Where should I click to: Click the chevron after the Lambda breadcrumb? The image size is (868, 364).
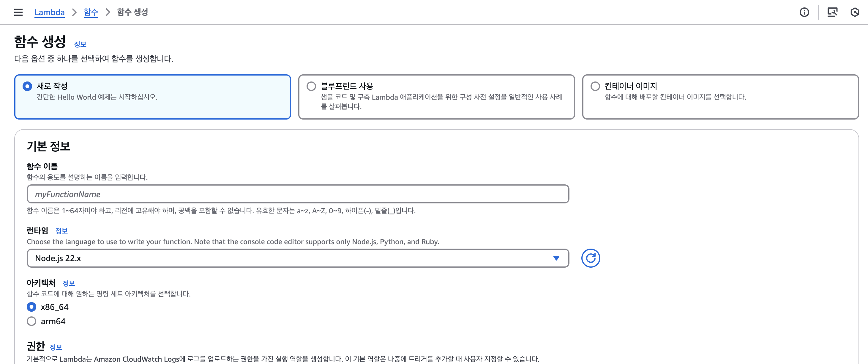(74, 12)
